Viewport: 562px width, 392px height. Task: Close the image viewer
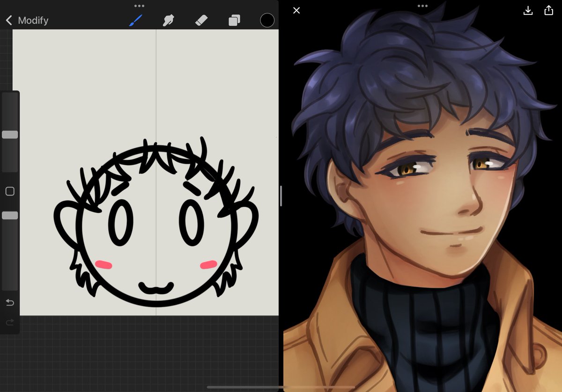click(x=296, y=10)
